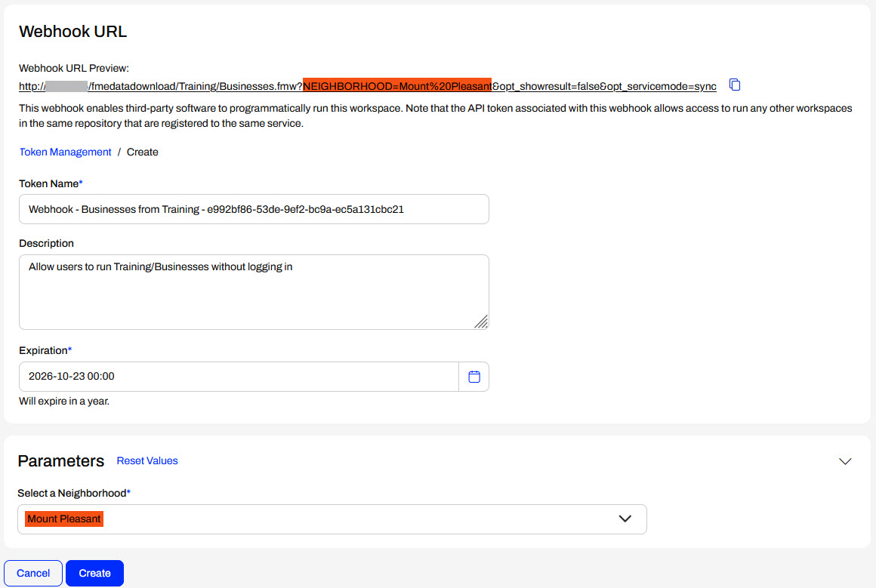Select the Create breadcrumb item
This screenshot has width=876, height=588.
point(143,152)
